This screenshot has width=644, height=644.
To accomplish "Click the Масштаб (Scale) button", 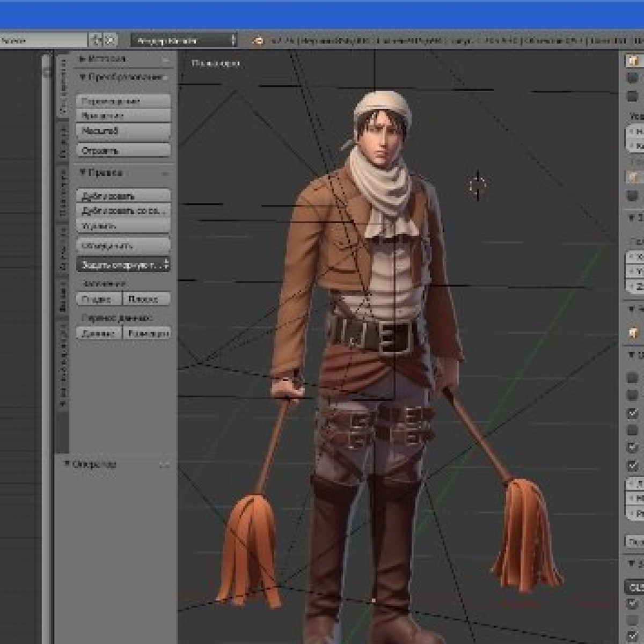I will coord(123,130).
